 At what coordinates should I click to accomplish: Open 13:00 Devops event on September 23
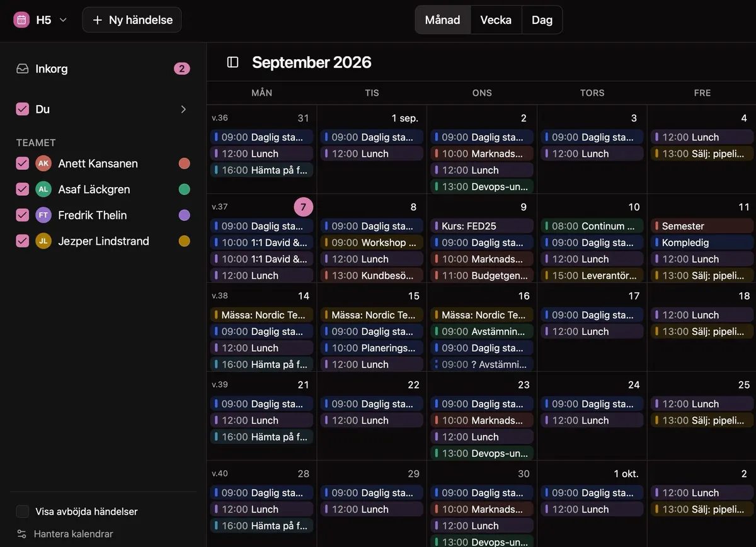(482, 453)
